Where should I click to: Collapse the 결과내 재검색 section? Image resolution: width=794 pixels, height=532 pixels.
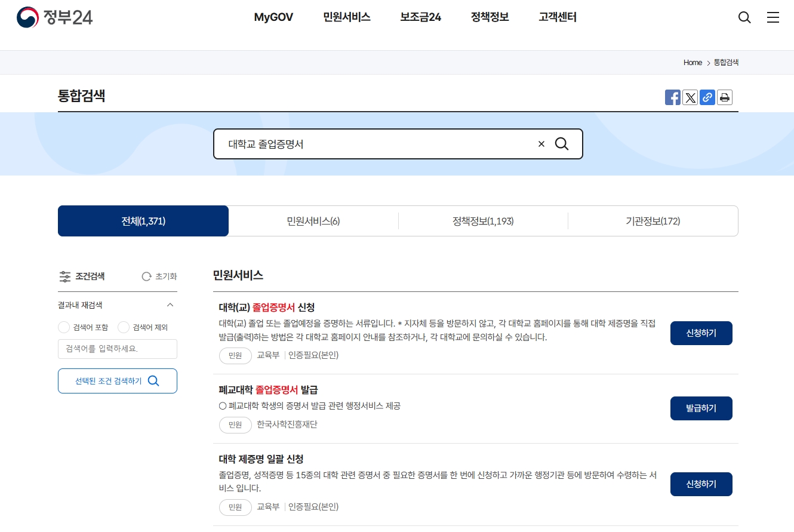(x=170, y=305)
